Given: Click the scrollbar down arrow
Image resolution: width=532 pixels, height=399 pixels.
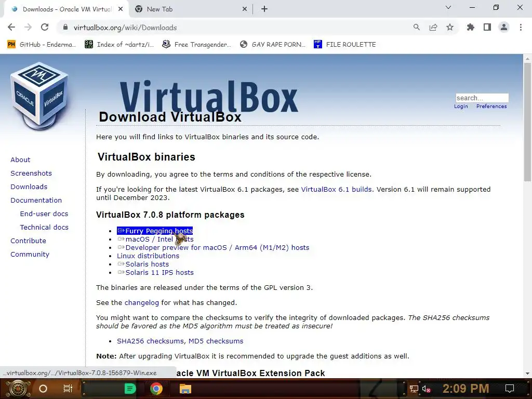Looking at the screenshot, I should pos(527,374).
